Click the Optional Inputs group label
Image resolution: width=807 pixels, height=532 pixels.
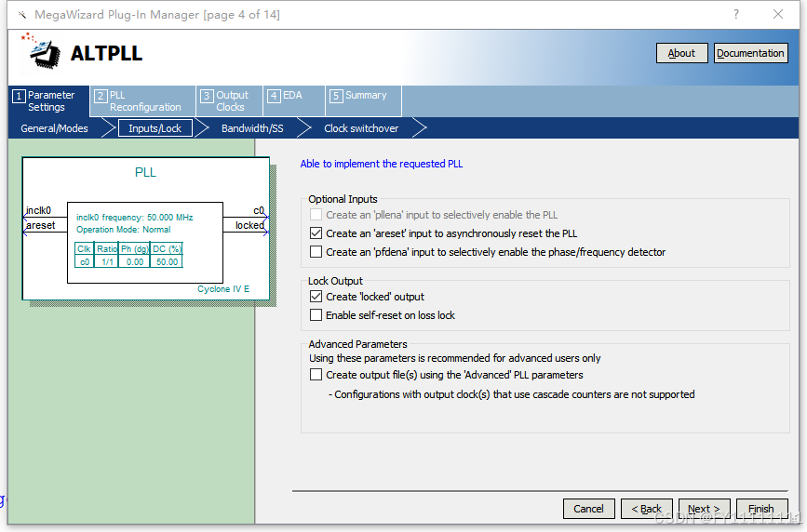coord(343,199)
